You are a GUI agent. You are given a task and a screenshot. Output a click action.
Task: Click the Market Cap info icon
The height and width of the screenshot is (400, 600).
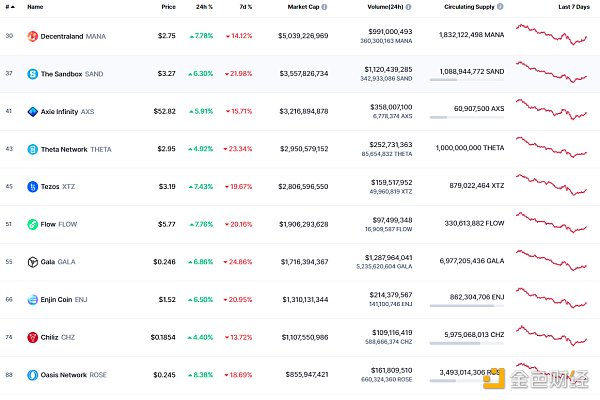(324, 7)
